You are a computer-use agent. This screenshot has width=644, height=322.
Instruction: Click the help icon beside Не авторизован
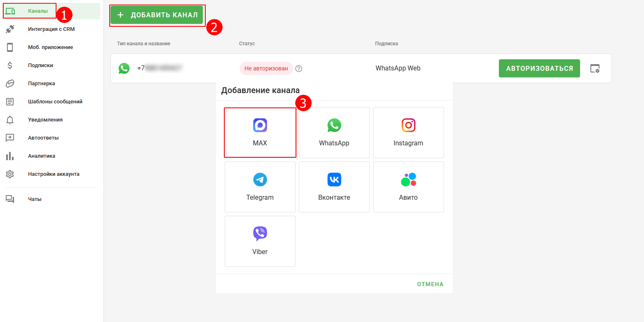(x=299, y=69)
